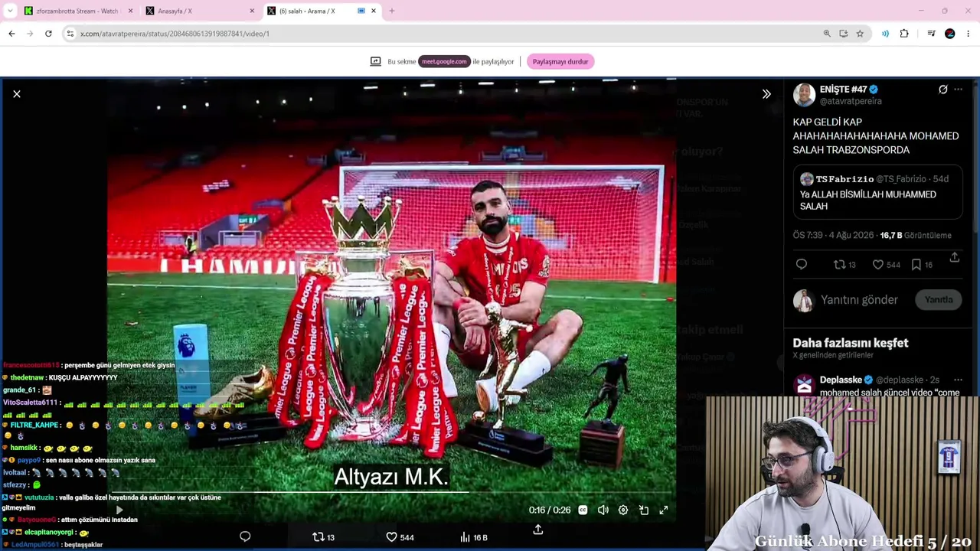View site information icon in address bar
Image resolution: width=980 pixels, height=551 pixels.
pos(70,34)
